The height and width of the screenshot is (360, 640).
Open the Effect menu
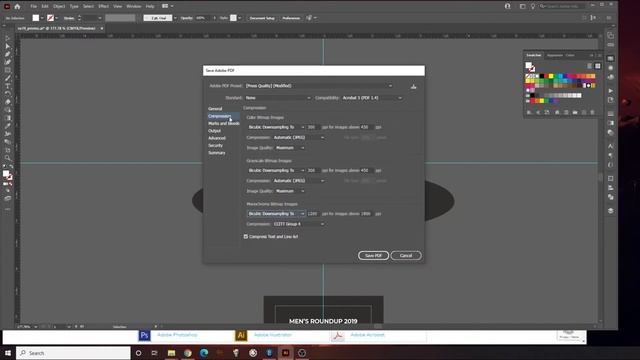click(x=103, y=7)
